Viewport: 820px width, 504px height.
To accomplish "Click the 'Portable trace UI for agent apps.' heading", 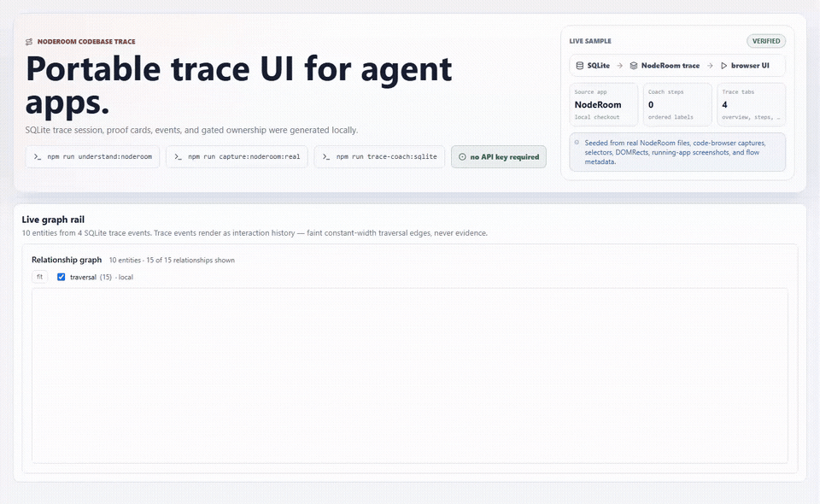I will [239, 85].
